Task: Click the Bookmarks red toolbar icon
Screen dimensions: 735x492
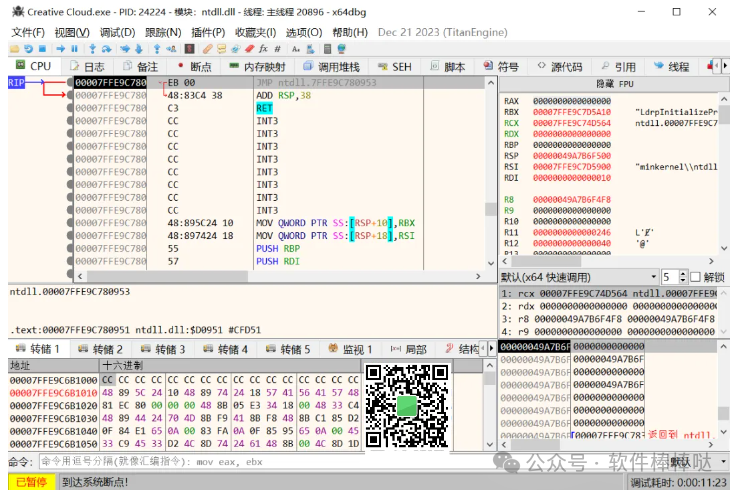Action: pos(249,49)
